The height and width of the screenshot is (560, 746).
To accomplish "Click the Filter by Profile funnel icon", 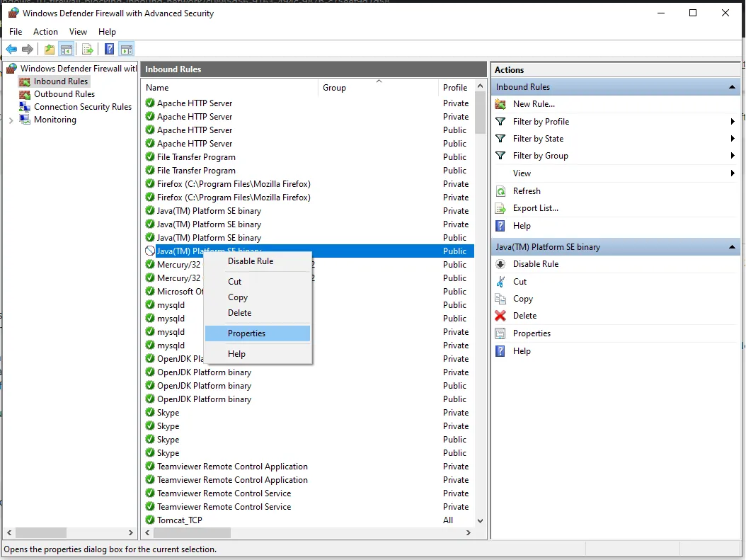I will [500, 122].
